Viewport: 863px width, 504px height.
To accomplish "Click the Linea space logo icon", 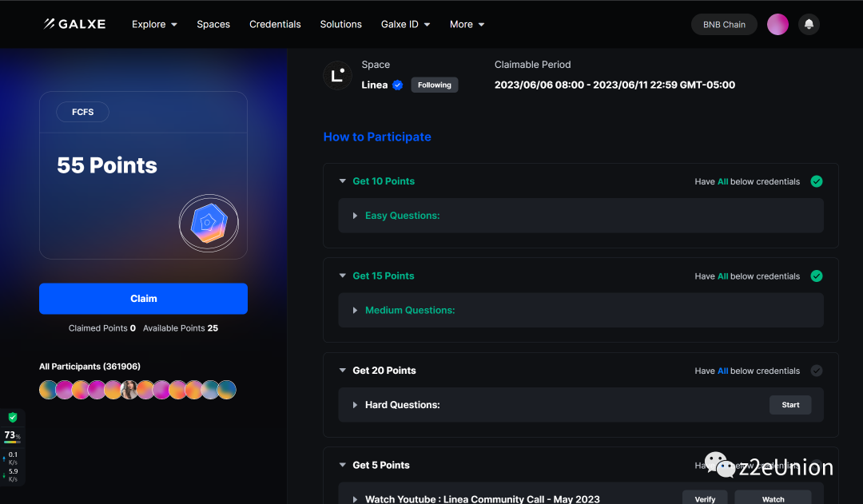I will point(337,76).
